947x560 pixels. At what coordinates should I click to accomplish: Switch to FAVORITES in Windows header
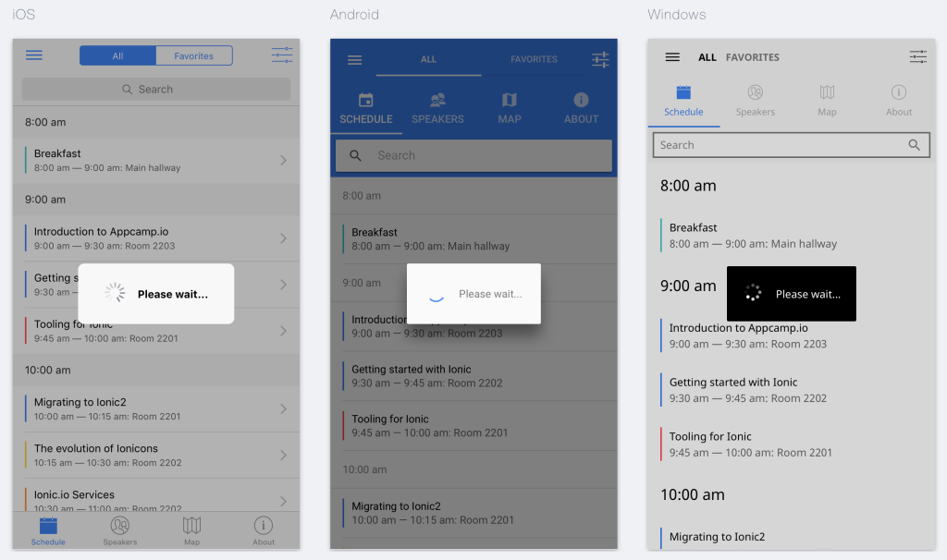point(753,57)
